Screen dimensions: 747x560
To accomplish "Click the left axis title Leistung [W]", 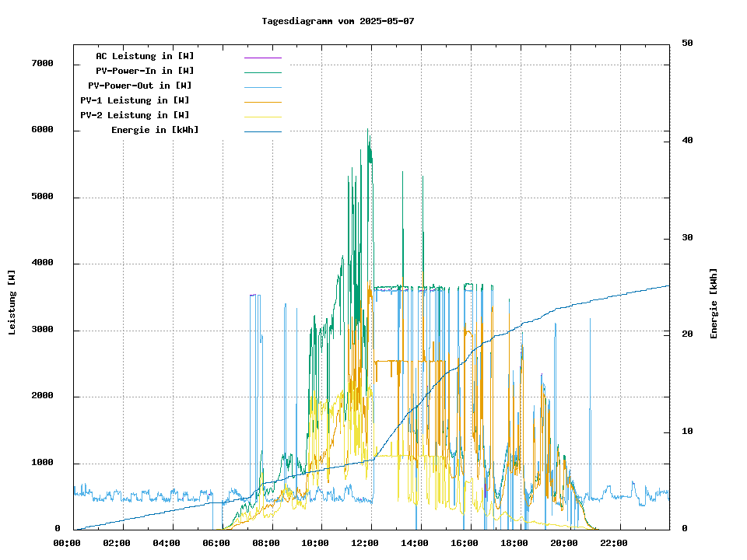I will click(12, 303).
